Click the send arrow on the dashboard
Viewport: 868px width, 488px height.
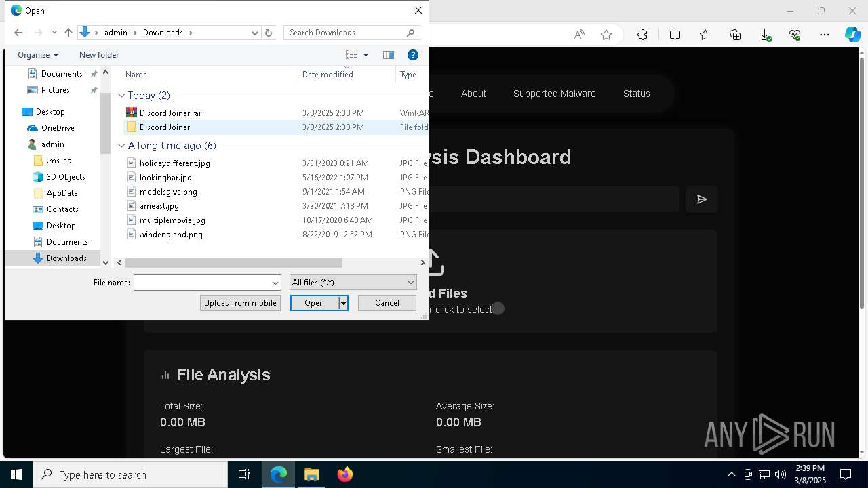point(702,199)
